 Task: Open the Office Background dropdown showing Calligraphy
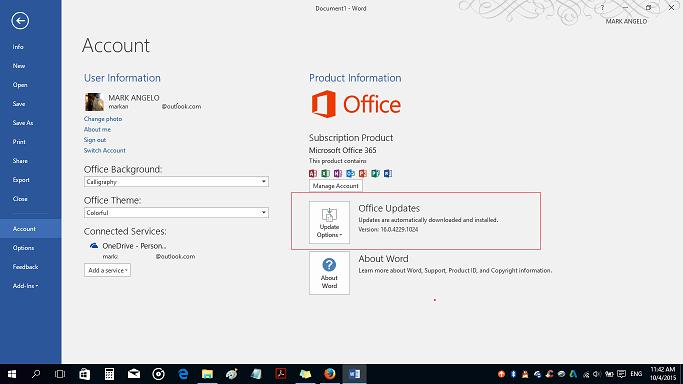click(176, 182)
